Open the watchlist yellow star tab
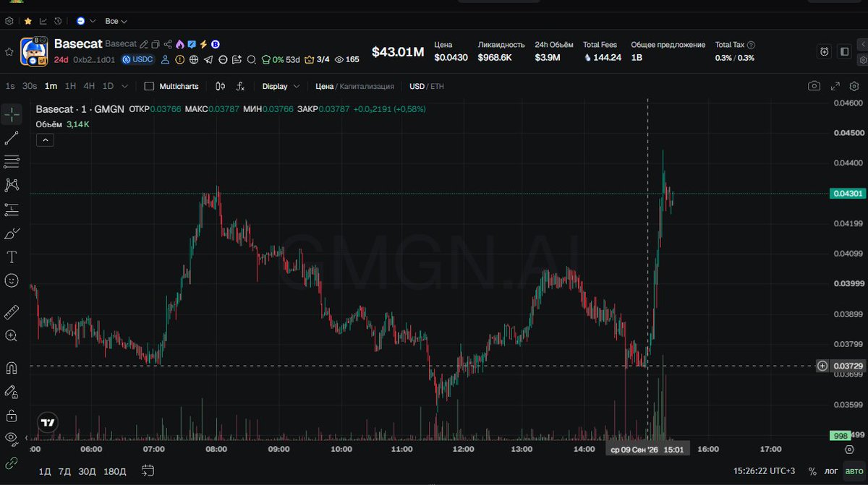The width and height of the screenshot is (868, 485). [27, 22]
